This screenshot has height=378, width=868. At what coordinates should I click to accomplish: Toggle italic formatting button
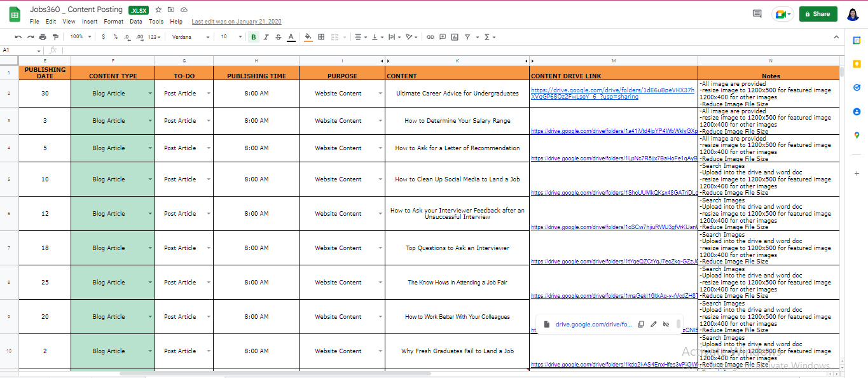[x=266, y=37]
